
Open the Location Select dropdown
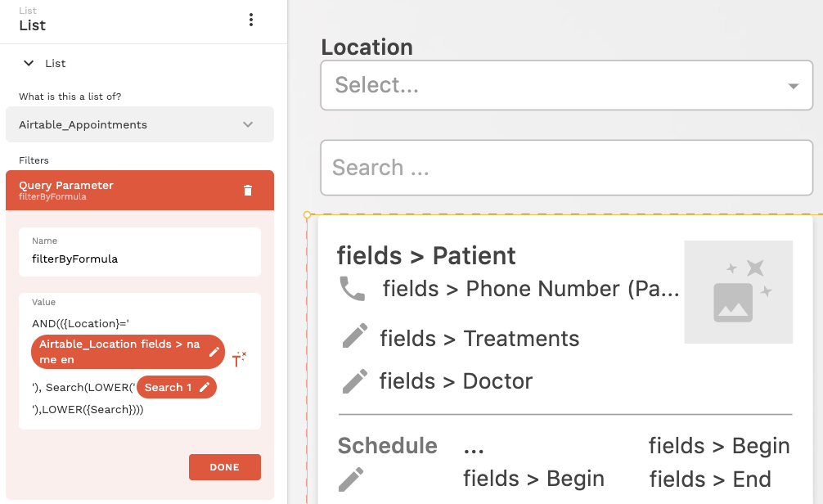tap(566, 85)
